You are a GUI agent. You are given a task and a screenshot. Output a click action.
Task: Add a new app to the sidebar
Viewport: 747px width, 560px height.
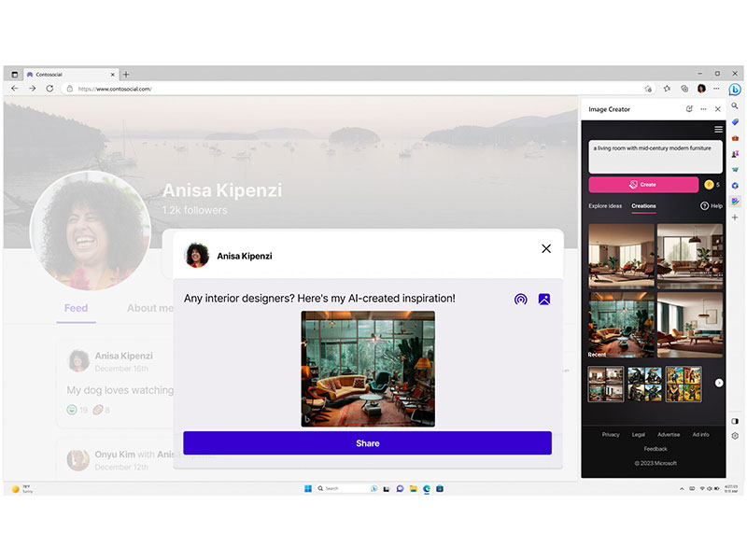tap(735, 217)
